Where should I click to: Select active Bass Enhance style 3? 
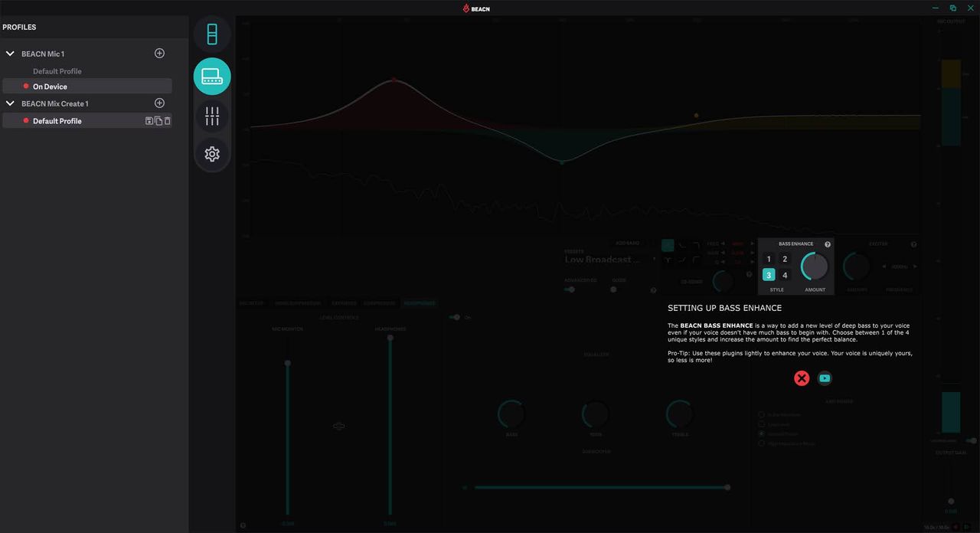tap(769, 275)
